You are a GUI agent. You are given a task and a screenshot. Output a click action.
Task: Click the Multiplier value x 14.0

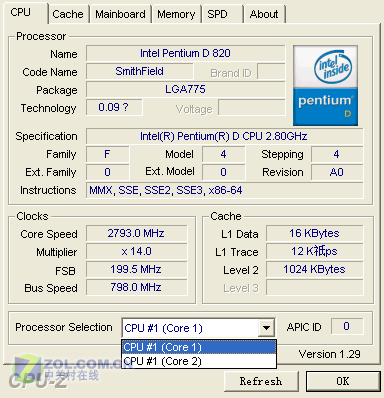click(x=136, y=251)
